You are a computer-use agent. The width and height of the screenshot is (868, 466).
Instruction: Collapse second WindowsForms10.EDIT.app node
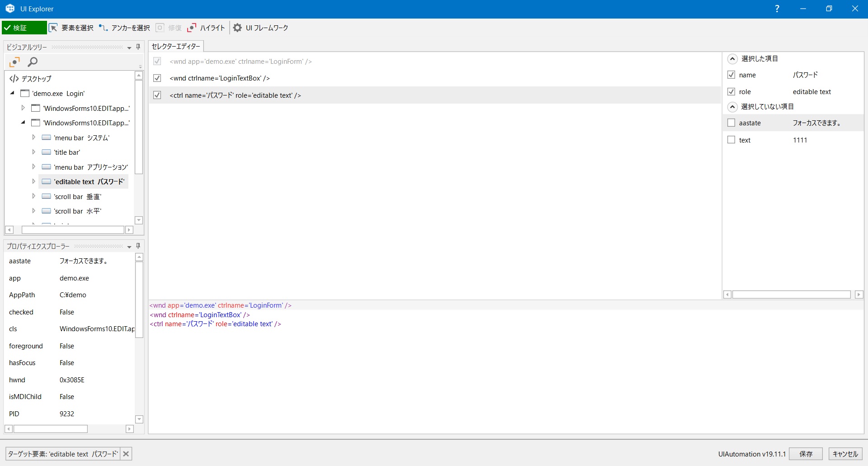coord(23,122)
